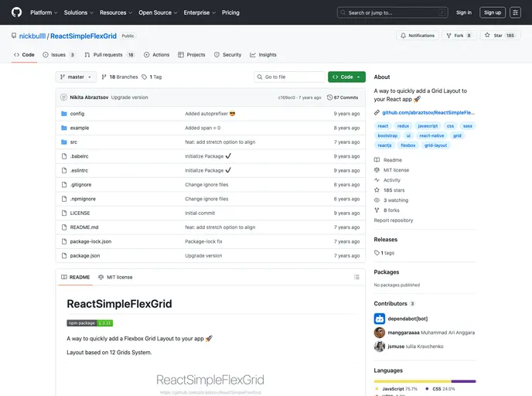The height and width of the screenshot is (396, 532).
Task: Click the branches icon beside 18 Branches
Action: 104,77
